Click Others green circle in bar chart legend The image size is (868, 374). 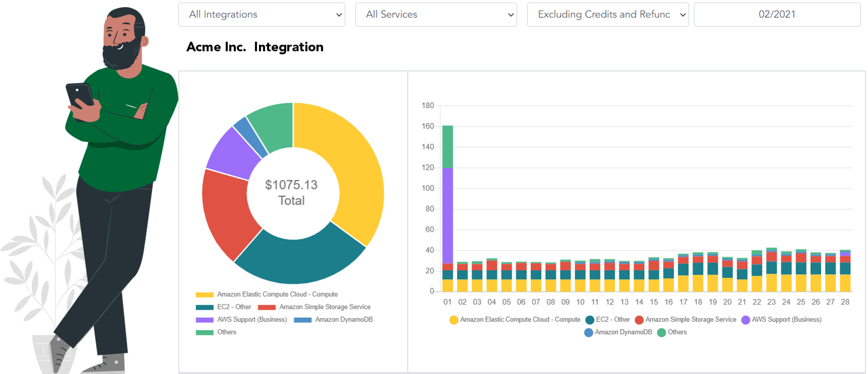(662, 332)
